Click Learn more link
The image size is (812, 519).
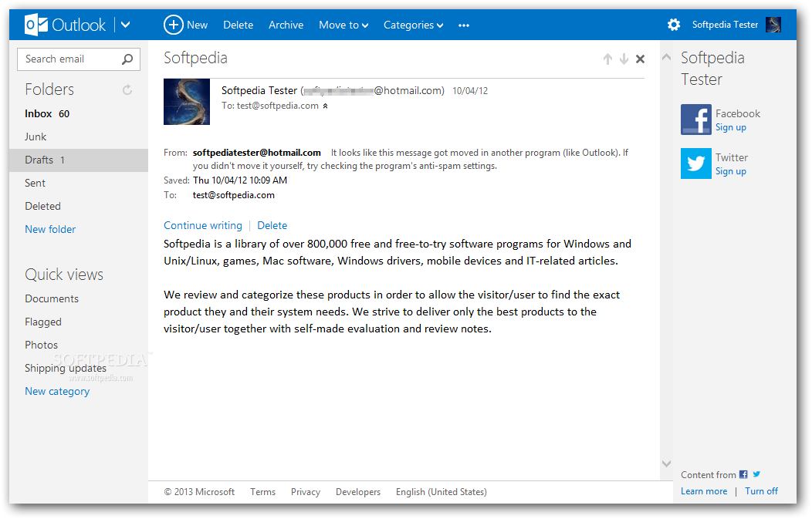[704, 491]
